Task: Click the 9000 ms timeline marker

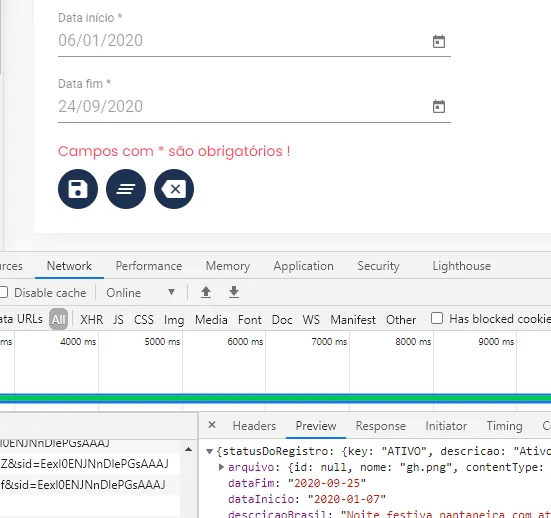Action: coord(496,342)
